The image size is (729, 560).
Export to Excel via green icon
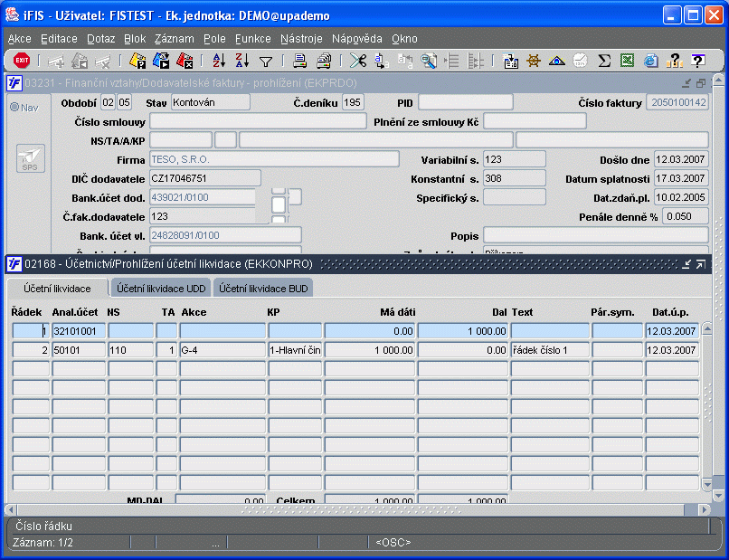tap(627, 61)
